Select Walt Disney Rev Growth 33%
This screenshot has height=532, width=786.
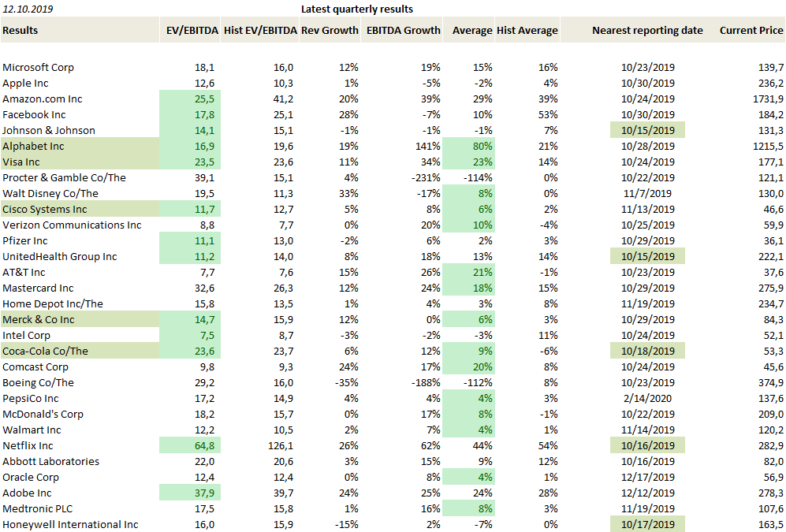pos(349,193)
